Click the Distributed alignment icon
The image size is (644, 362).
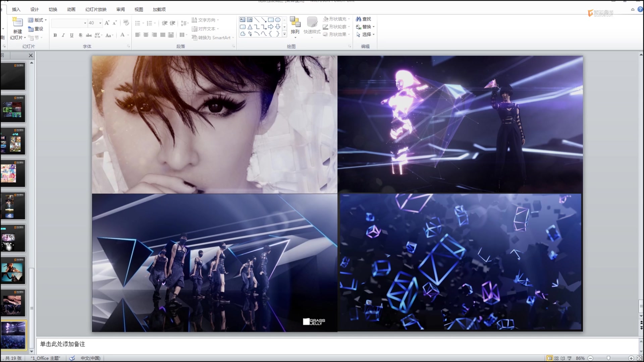171,35
